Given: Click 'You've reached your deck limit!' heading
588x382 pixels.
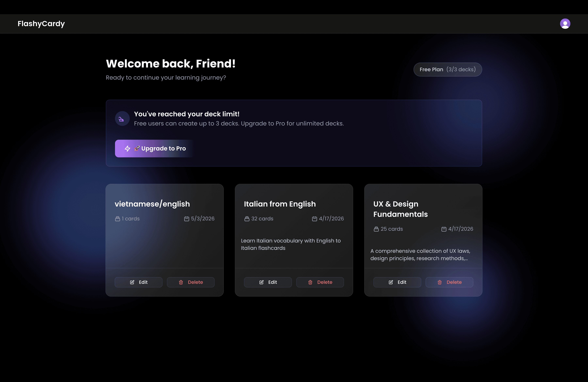Looking at the screenshot, I should [187, 114].
